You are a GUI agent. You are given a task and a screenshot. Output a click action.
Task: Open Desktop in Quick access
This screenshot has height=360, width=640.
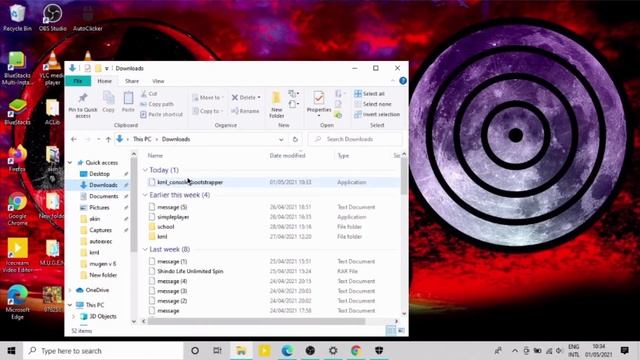coord(99,174)
